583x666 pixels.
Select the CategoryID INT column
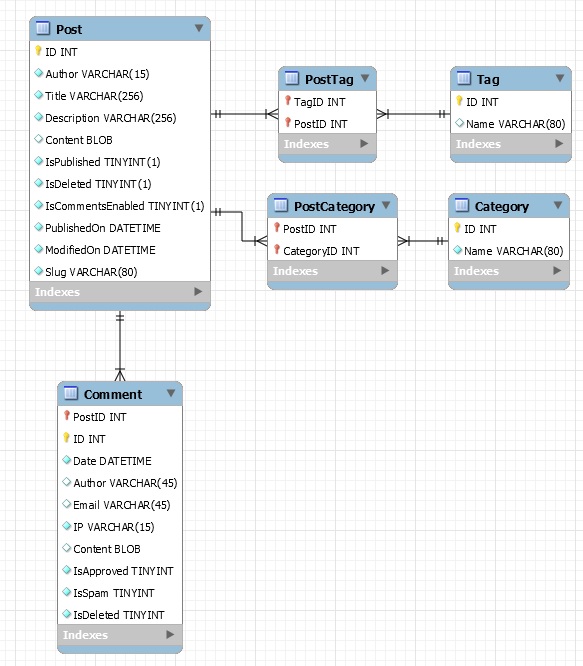point(332,251)
